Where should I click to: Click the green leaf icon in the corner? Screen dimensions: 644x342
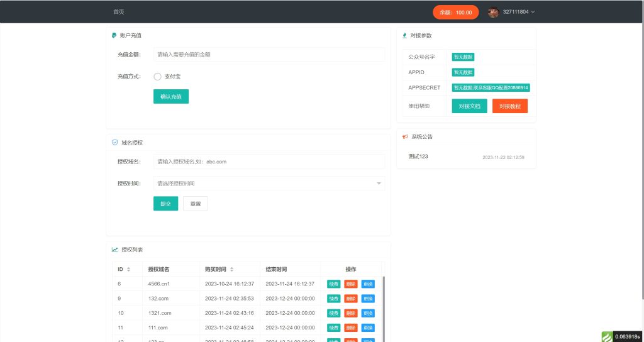coord(608,337)
